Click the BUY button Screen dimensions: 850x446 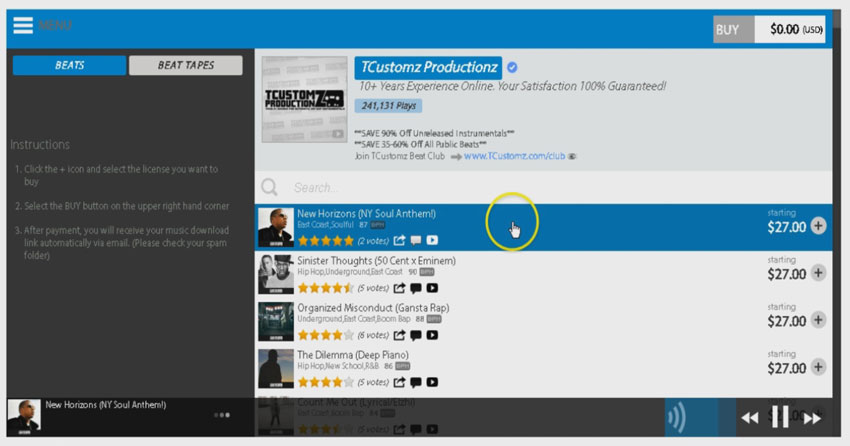[733, 29]
